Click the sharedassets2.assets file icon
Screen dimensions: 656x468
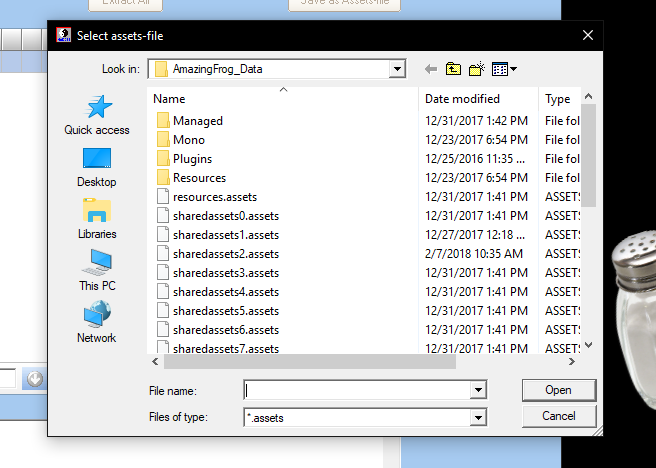(x=163, y=253)
